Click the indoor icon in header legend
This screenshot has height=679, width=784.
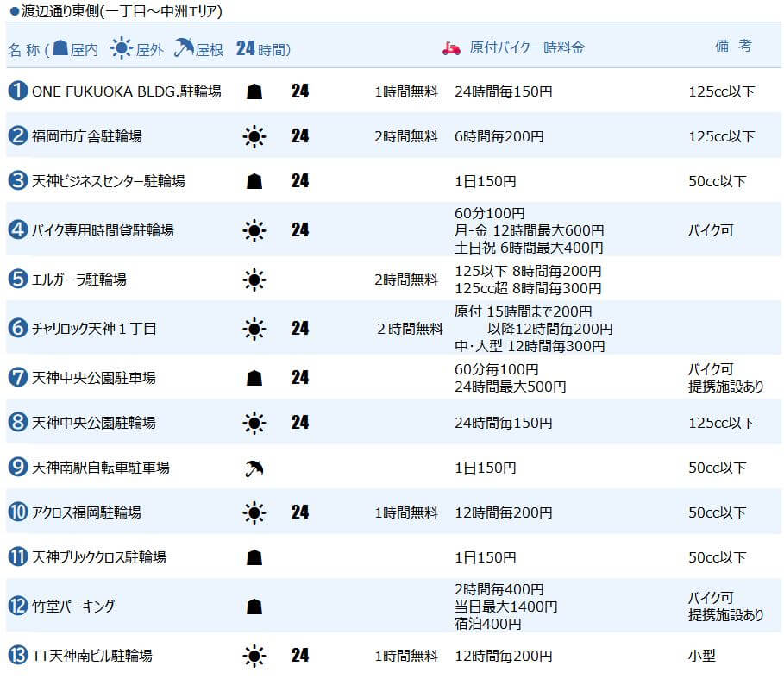tap(60, 47)
